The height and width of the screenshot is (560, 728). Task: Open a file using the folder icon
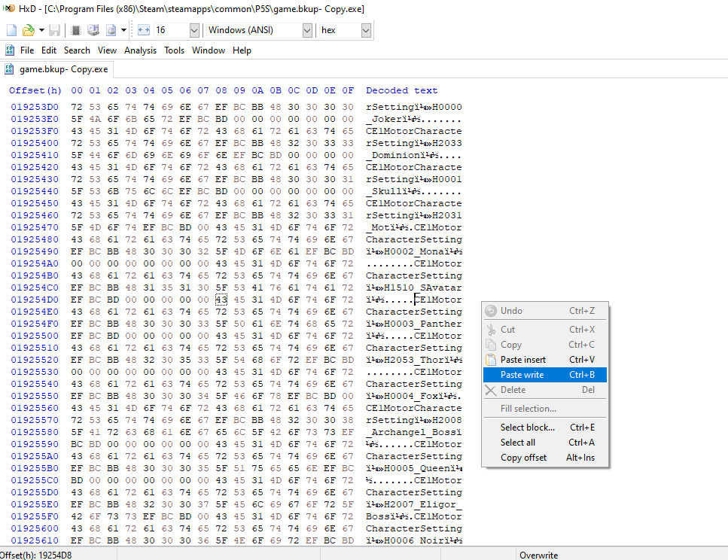[x=29, y=30]
